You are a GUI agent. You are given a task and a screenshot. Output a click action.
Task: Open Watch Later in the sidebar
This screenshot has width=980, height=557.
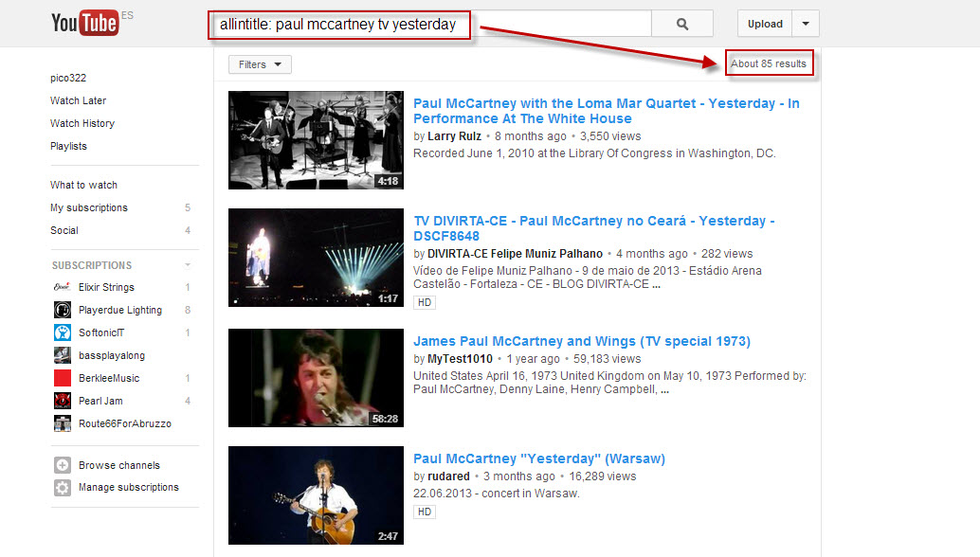coord(78,100)
